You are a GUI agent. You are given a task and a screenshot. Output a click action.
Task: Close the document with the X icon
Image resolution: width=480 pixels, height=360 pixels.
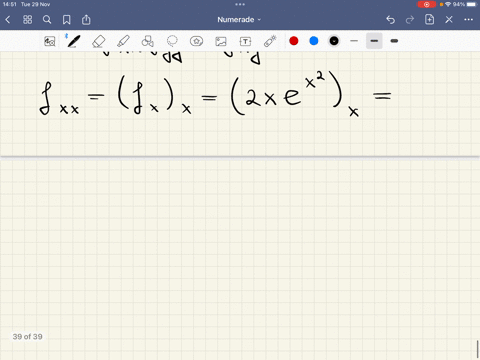(x=449, y=20)
